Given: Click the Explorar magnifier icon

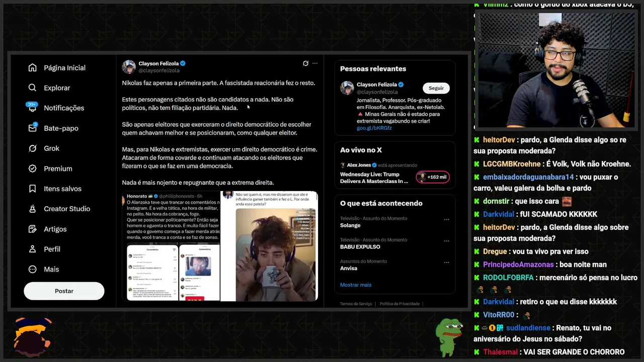Looking at the screenshot, I should (x=33, y=87).
